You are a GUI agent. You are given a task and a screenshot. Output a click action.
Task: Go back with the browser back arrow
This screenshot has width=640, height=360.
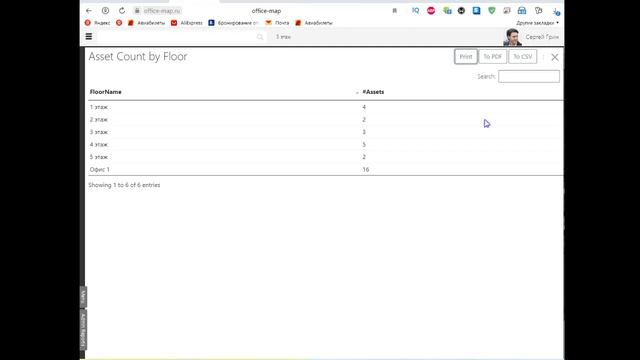click(89, 11)
